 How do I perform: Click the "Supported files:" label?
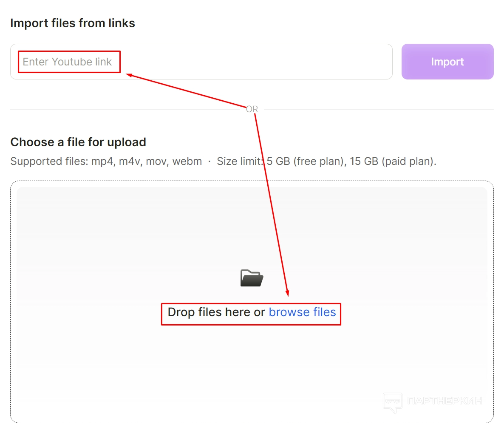[x=49, y=161]
